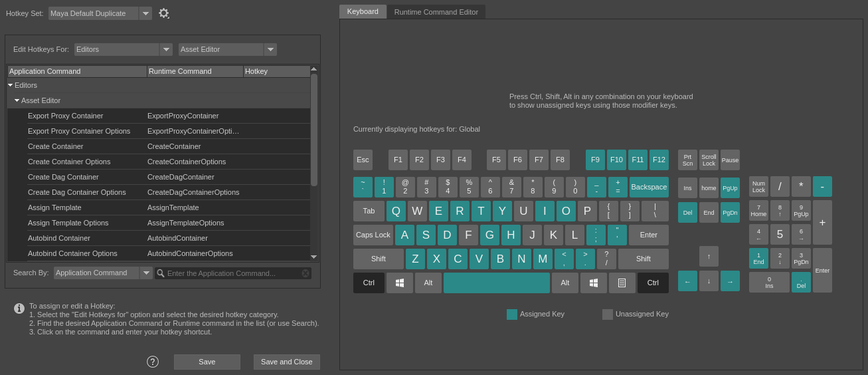
Task: Toggle the left Alt modifier key
Action: coord(428,283)
